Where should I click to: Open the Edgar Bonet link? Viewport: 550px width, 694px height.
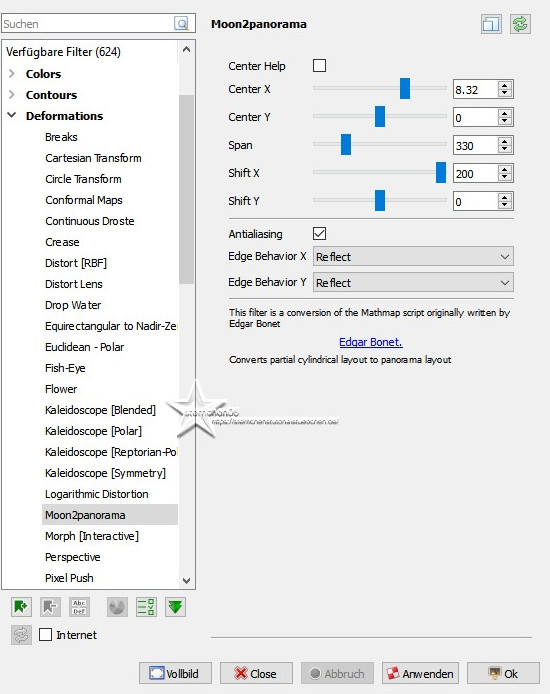371,342
